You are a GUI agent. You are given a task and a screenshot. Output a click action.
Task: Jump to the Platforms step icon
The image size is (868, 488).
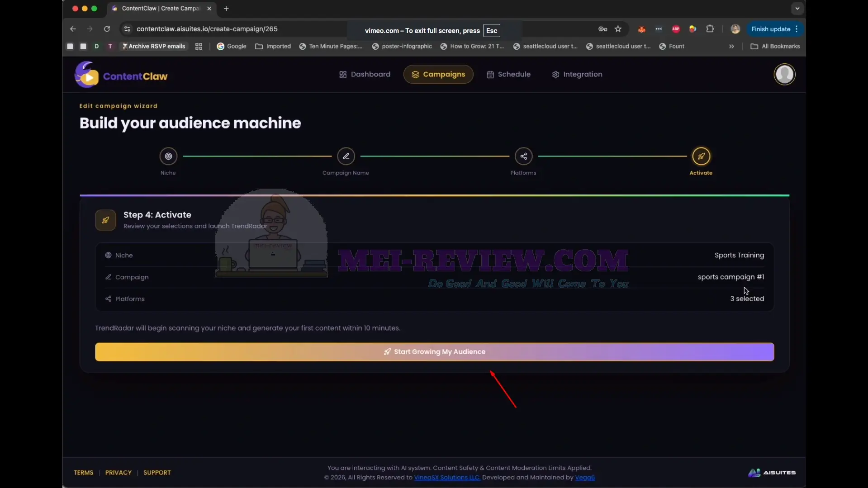523,156
